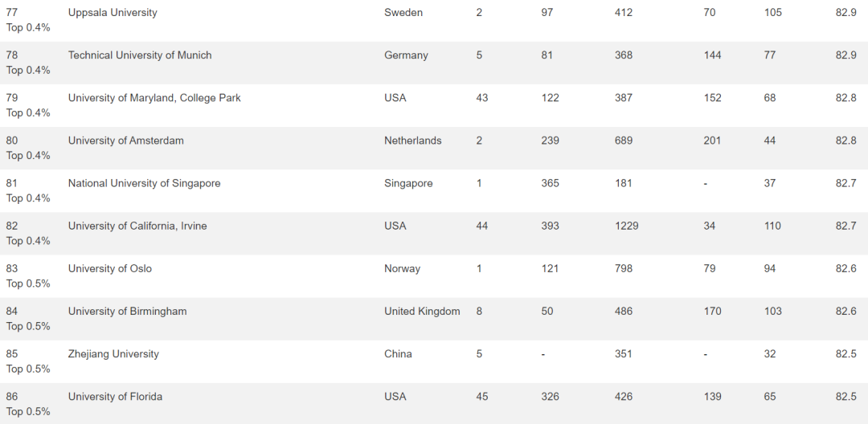
Task: Select the Uppsala University name
Action: (113, 13)
